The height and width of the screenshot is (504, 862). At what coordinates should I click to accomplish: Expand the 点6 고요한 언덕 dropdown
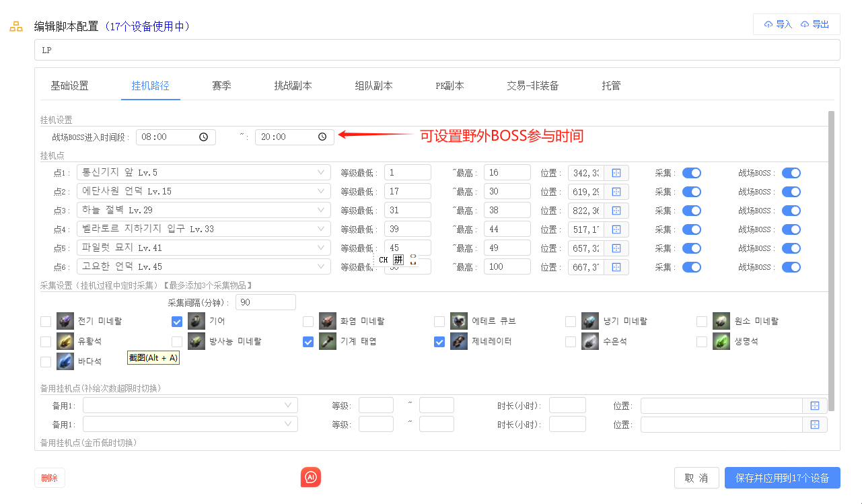click(x=203, y=267)
